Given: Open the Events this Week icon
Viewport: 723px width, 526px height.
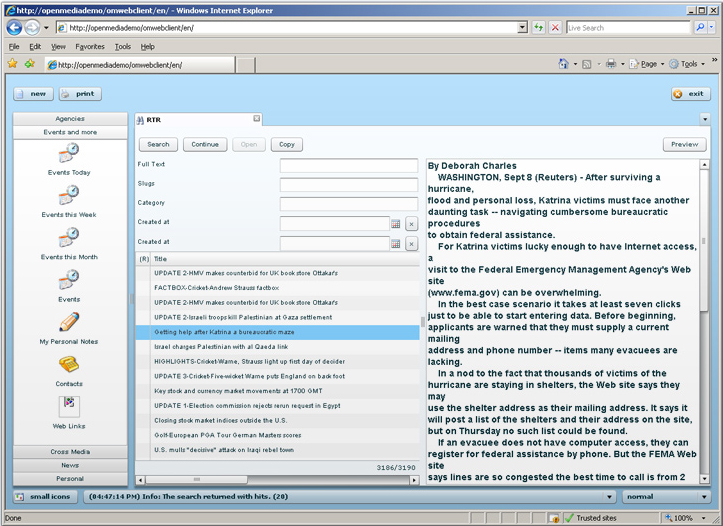Looking at the screenshot, I should click(x=68, y=195).
